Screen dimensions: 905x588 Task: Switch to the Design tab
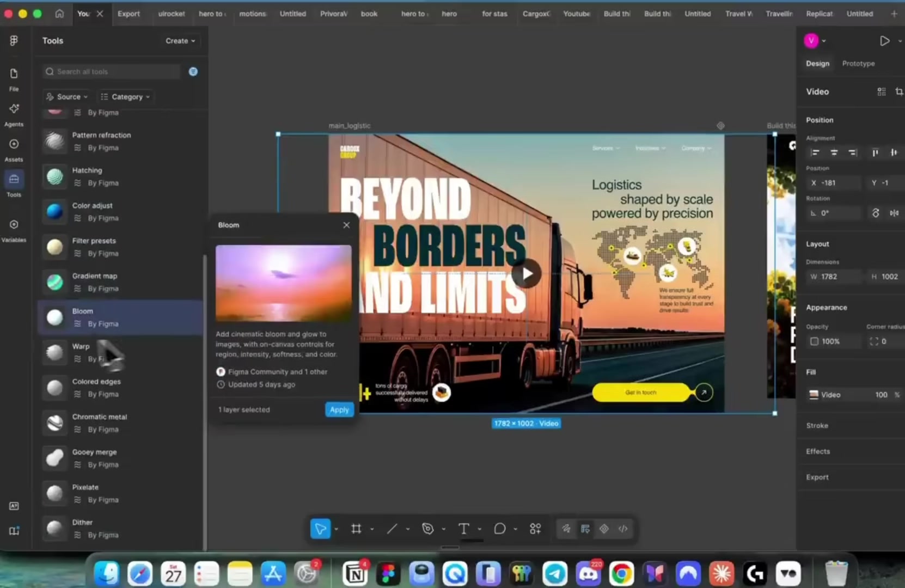(817, 63)
